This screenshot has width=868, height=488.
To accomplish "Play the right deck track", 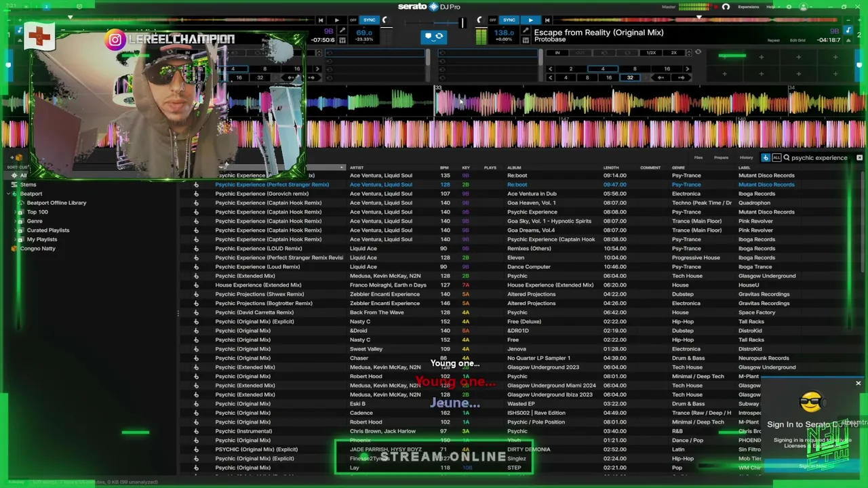I will (530, 20).
